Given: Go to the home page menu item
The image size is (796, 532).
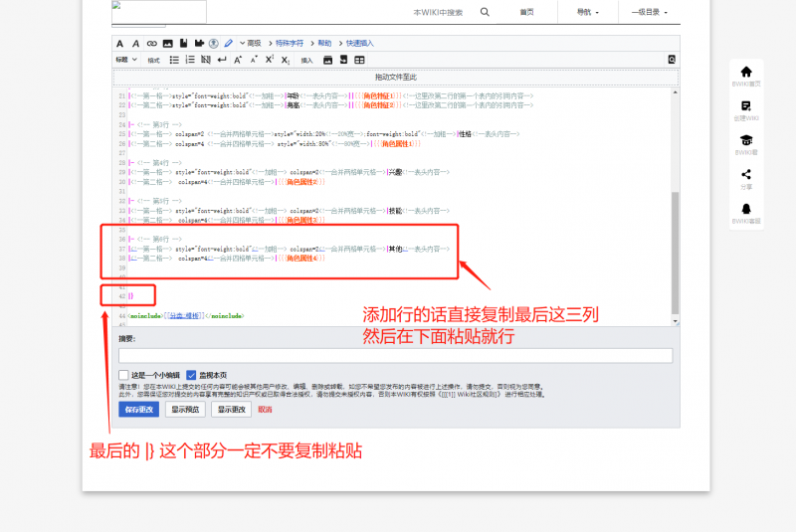Looking at the screenshot, I should (527, 12).
